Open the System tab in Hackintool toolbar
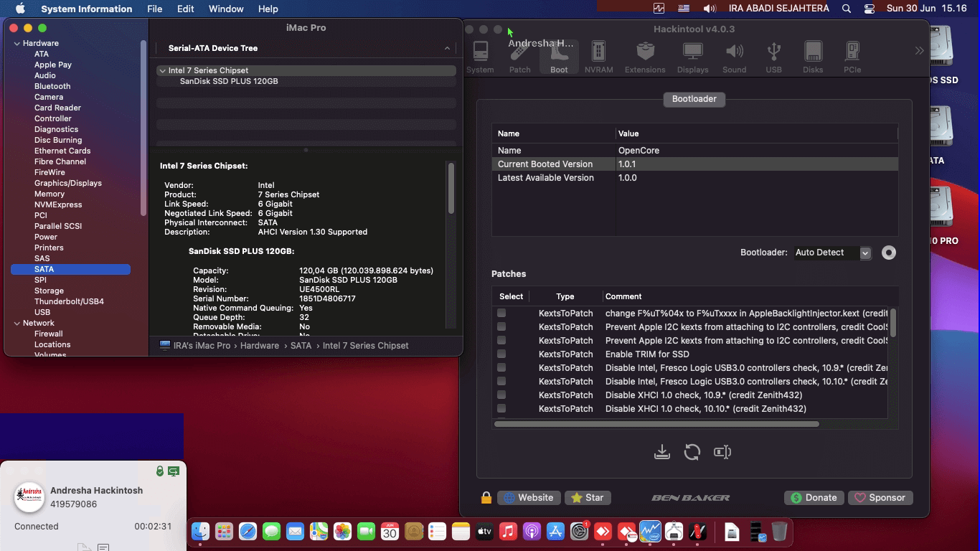Screen dimensions: 980x551 480,57
